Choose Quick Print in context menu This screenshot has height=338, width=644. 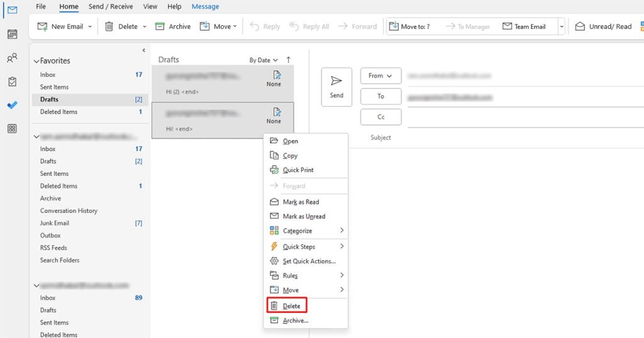pyautogui.click(x=306, y=170)
